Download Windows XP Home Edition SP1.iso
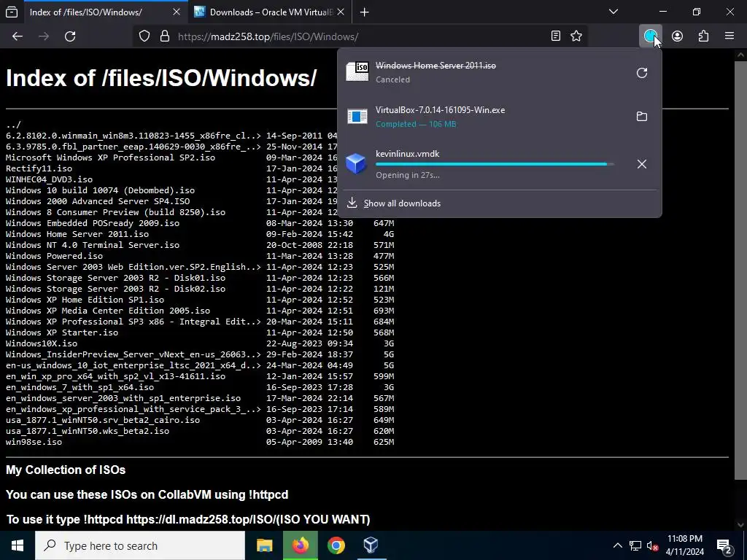Screen dimensions: 747x560 coord(85,300)
